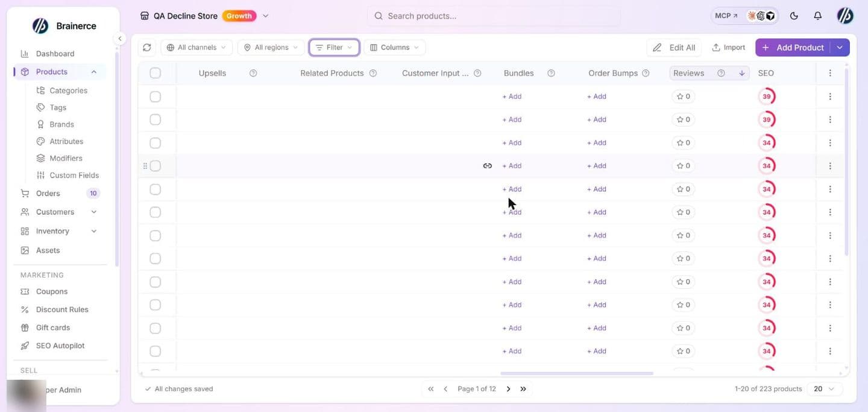The height and width of the screenshot is (412, 868).
Task: Click the AI assistants icon group
Action: pos(761,16)
